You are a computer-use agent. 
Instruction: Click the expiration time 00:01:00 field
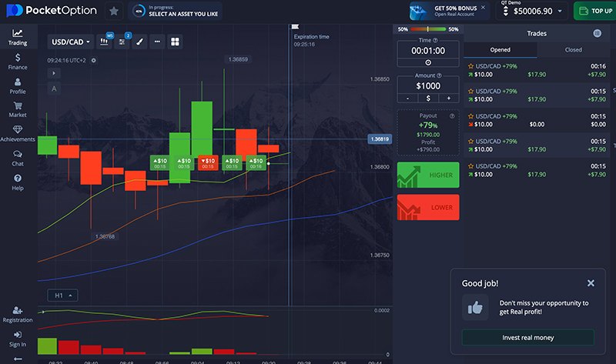pos(428,51)
